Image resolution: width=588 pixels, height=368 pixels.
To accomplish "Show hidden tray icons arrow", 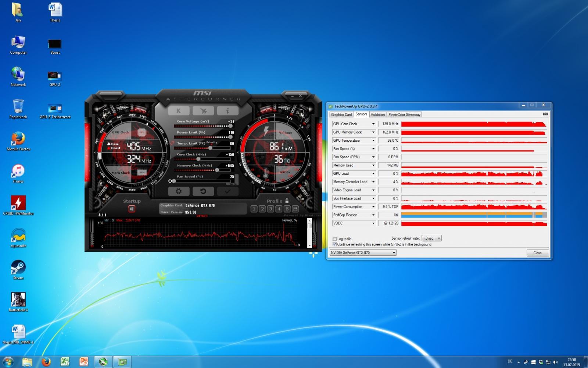I will [519, 362].
